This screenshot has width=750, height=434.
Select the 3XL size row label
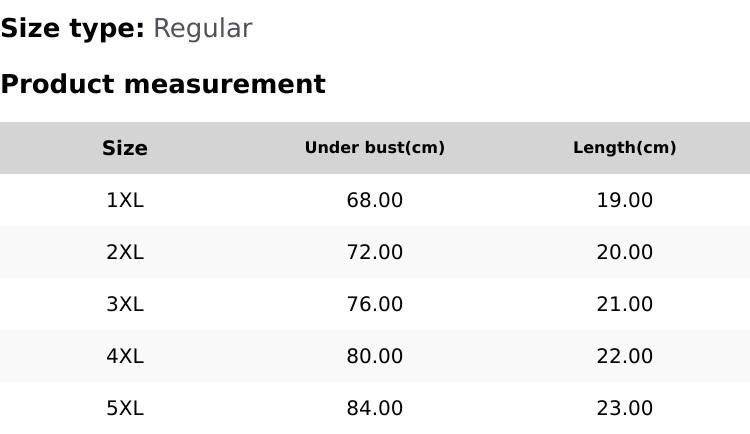coord(125,304)
